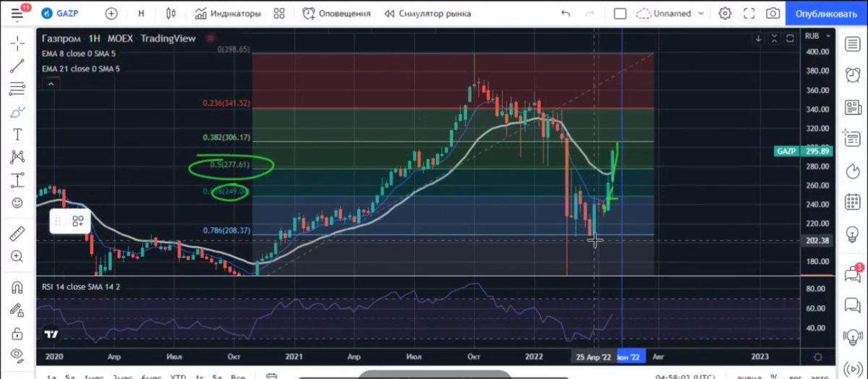Start Симулятор рынка replay mode
This screenshot has width=868, height=379.
click(x=427, y=13)
